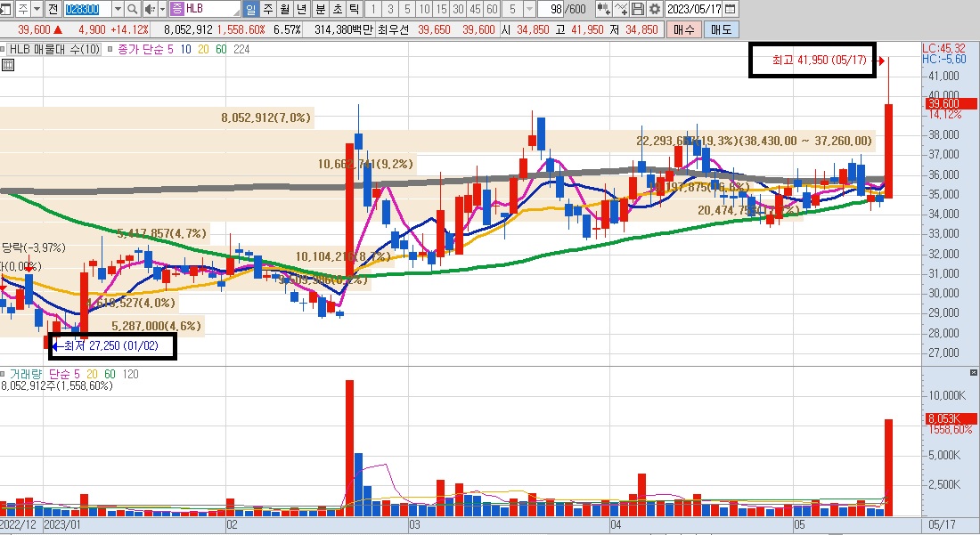Select the 15 interval button
The image size is (980, 535).
(441, 9)
